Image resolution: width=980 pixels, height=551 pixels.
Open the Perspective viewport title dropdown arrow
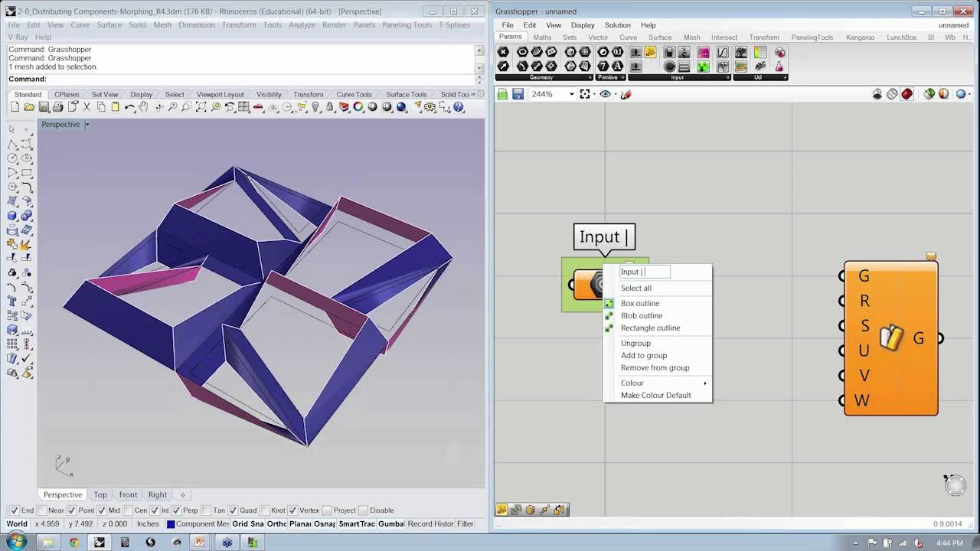(87, 124)
